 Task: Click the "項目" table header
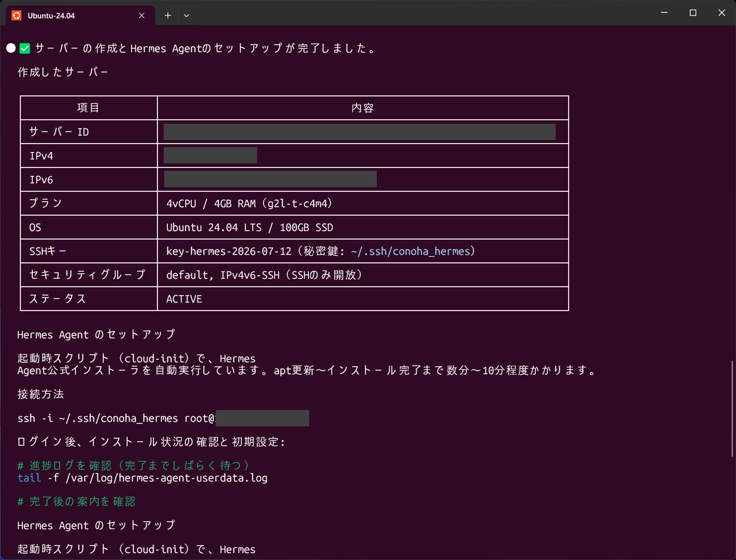pyautogui.click(x=88, y=108)
